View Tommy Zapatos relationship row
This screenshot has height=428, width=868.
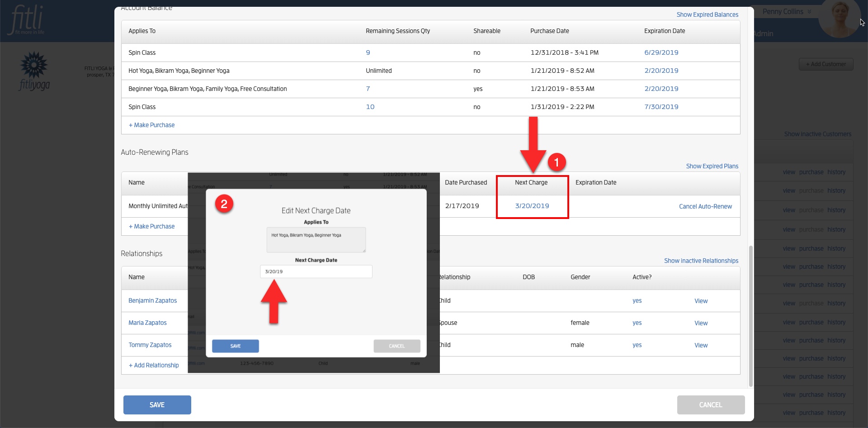click(701, 345)
